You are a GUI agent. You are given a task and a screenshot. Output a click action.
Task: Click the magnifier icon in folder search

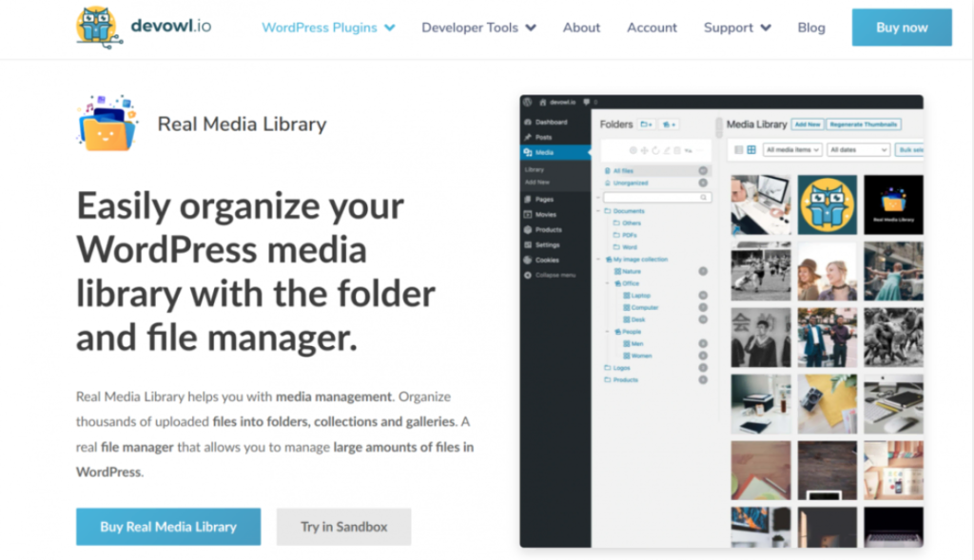point(703,198)
